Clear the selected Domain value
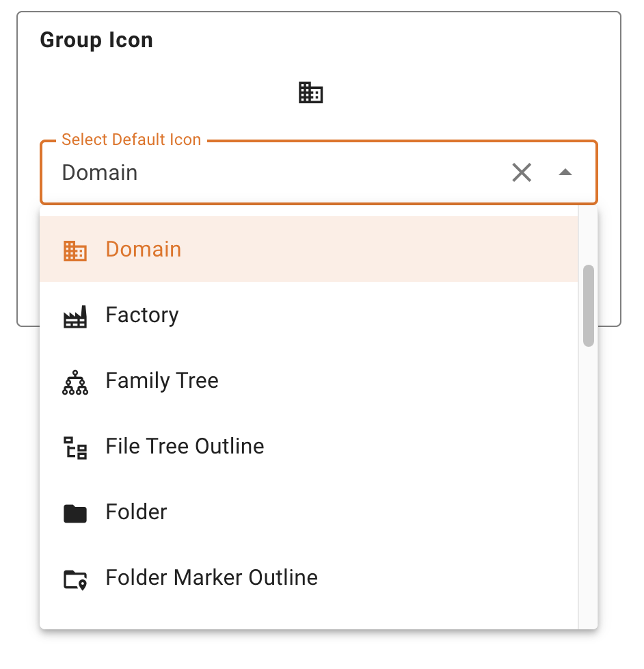The height and width of the screenshot is (669, 644). click(522, 172)
